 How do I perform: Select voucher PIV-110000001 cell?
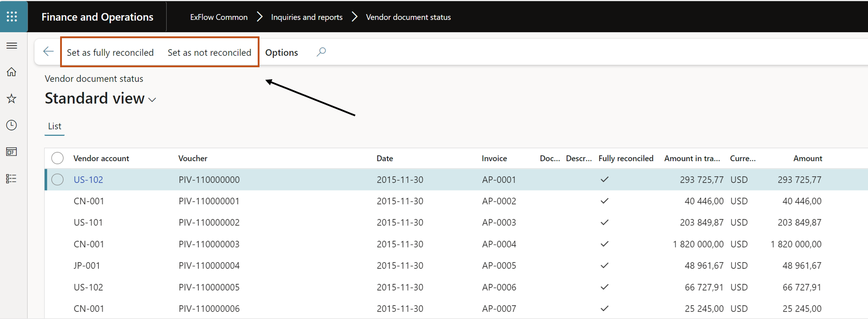(x=209, y=201)
